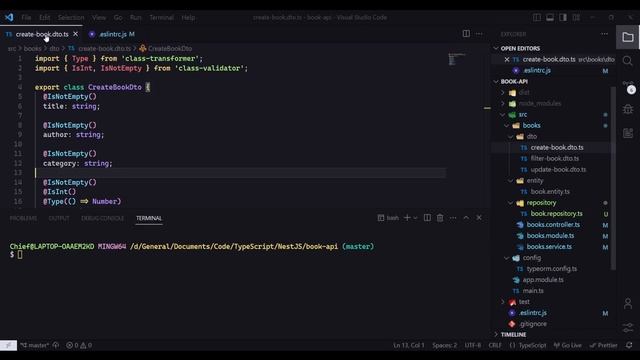Open the Search view in activity bar
Viewport: 640px width, 360px height.
pyautogui.click(x=628, y=61)
